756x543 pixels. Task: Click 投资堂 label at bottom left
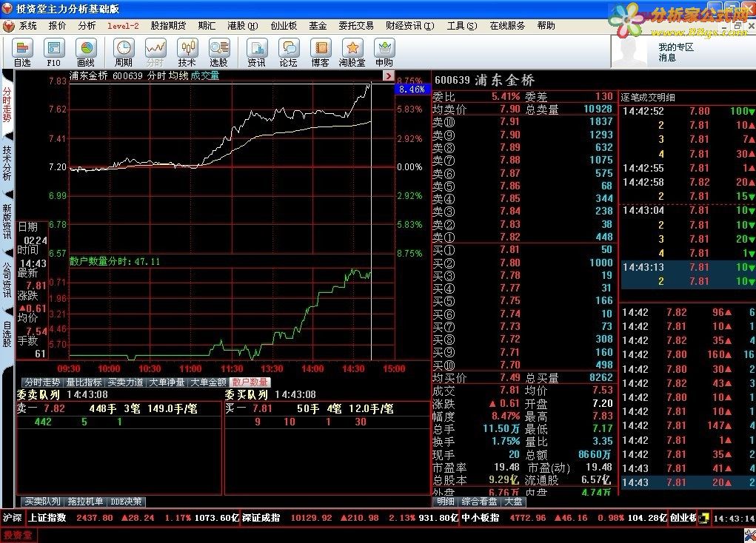(18, 535)
